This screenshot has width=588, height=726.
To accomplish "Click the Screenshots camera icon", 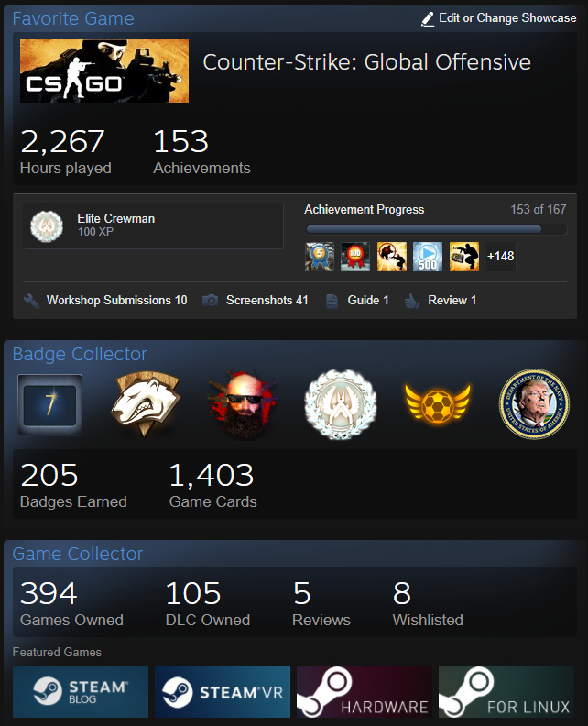I will 210,301.
